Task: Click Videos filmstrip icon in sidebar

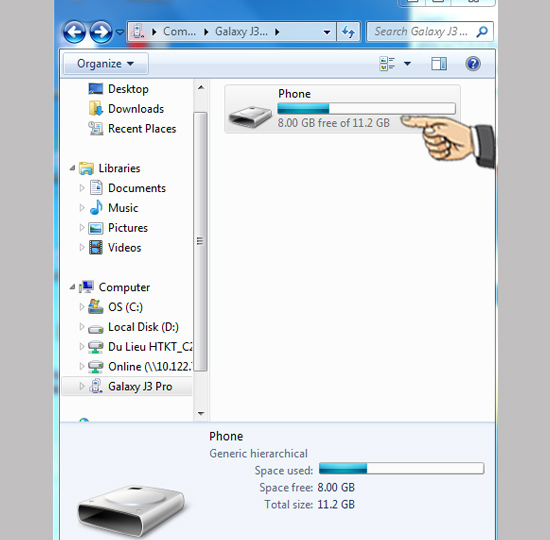Action: (x=95, y=247)
